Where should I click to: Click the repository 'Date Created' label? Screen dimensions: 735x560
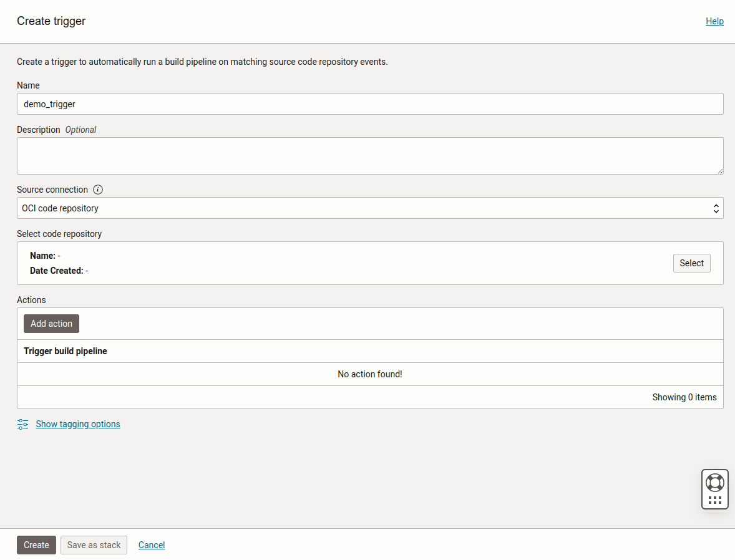point(56,271)
